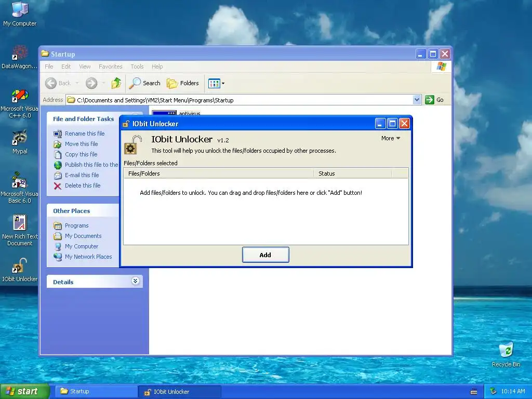
Task: Open Search in Startup toolbar
Action: (145, 83)
